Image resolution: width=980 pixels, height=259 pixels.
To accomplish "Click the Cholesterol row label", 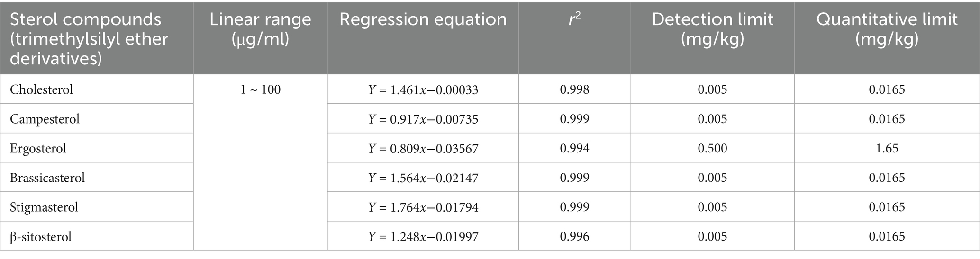I will [42, 89].
